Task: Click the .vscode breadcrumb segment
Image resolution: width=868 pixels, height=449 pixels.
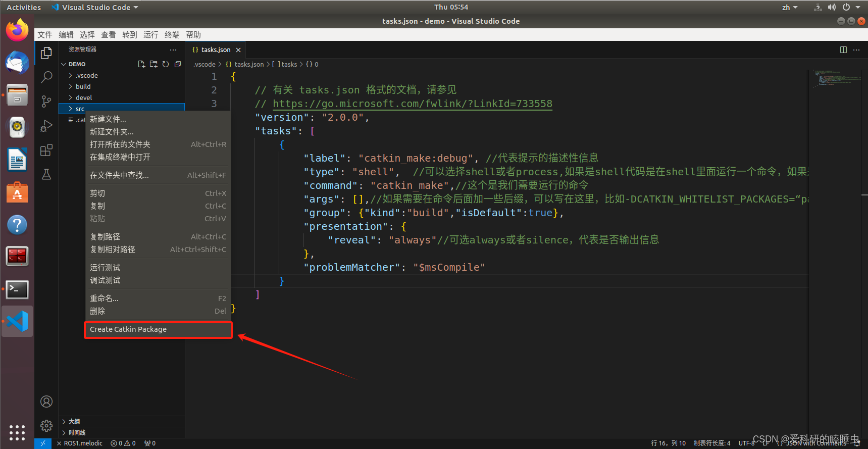Action: [x=205, y=64]
